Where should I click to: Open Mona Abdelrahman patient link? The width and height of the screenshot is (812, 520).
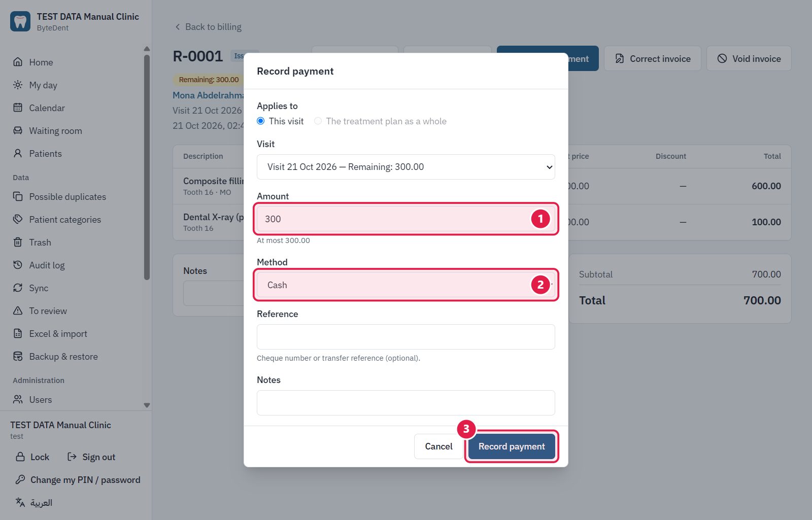click(x=208, y=95)
